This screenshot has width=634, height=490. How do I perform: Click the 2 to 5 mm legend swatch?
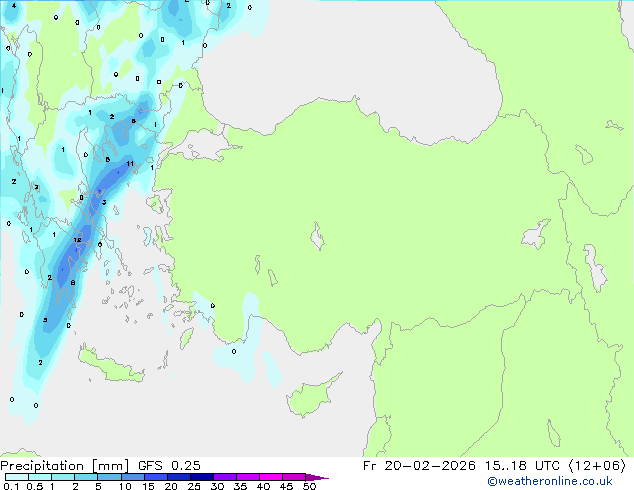point(86,477)
